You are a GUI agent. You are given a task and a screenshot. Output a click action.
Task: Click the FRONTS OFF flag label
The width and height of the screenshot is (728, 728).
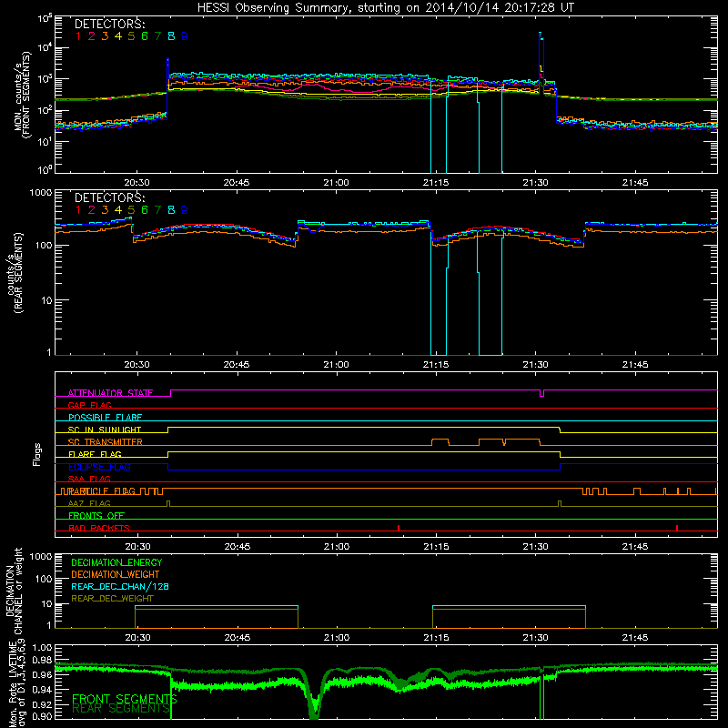96,516
